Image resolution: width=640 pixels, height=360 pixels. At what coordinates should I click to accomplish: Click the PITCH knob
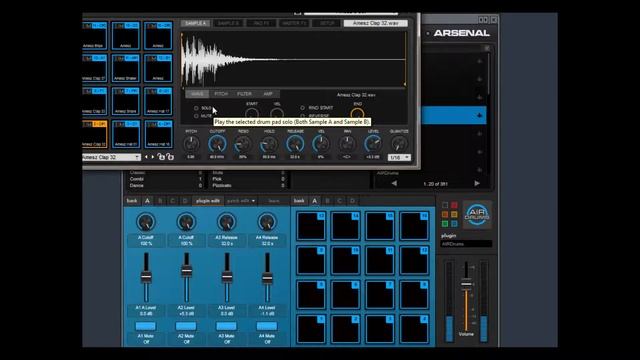(191, 144)
